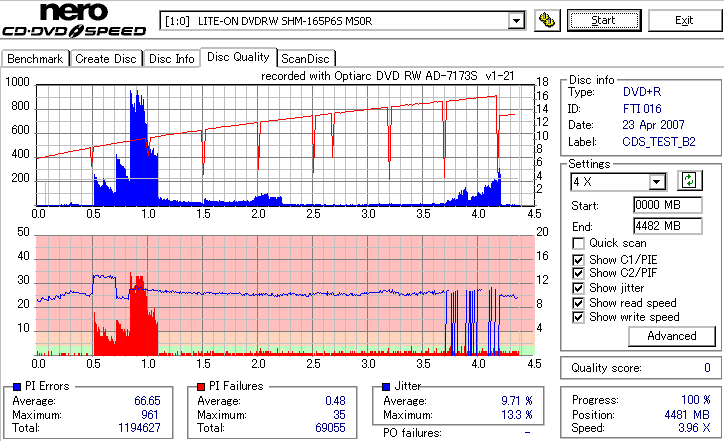
Task: Click the Nero CD-DVD Speed logo
Action: click(74, 20)
